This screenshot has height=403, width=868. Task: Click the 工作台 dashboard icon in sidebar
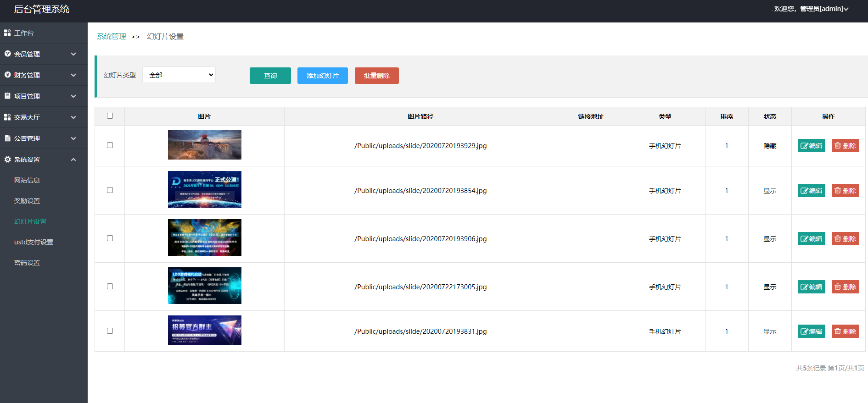coord(7,33)
